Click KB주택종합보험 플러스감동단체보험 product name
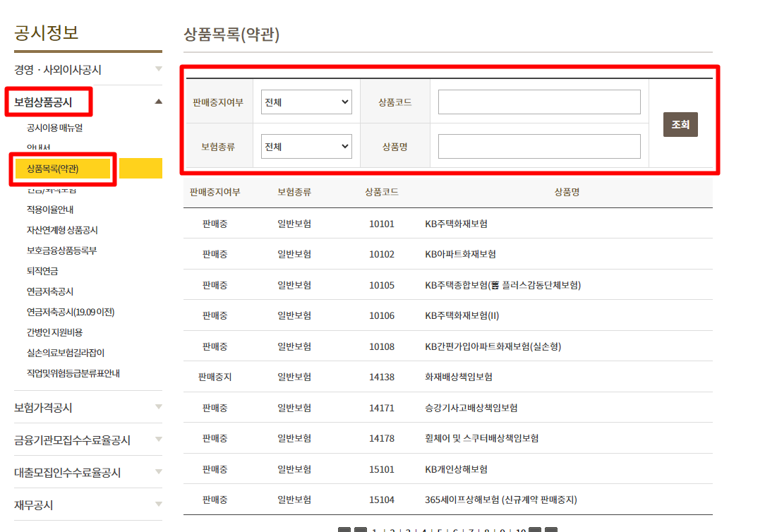This screenshot has width=765, height=532. click(x=503, y=285)
